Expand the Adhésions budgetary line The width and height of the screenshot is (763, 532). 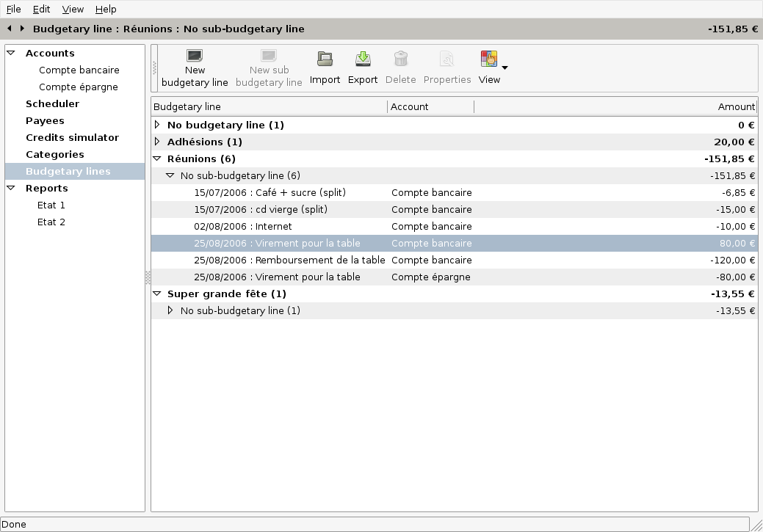[157, 142]
